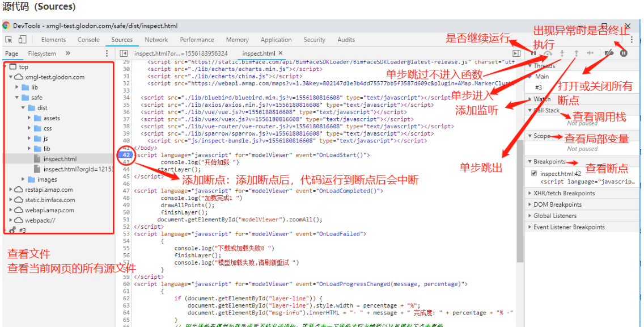This screenshot has height=327, width=644.
Task: Click the Sources panel tab
Action: point(122,40)
